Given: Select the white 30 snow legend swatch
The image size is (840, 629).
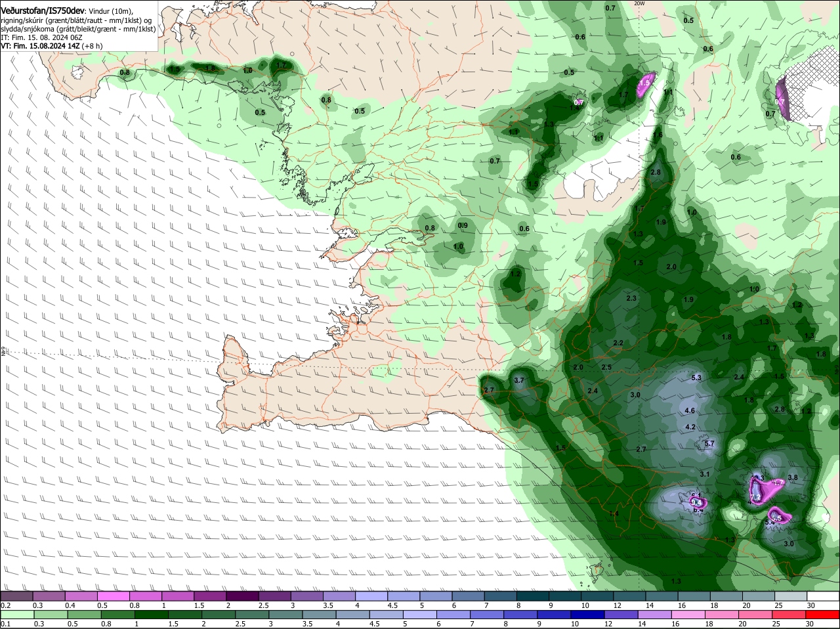Looking at the screenshot, I should [823, 596].
